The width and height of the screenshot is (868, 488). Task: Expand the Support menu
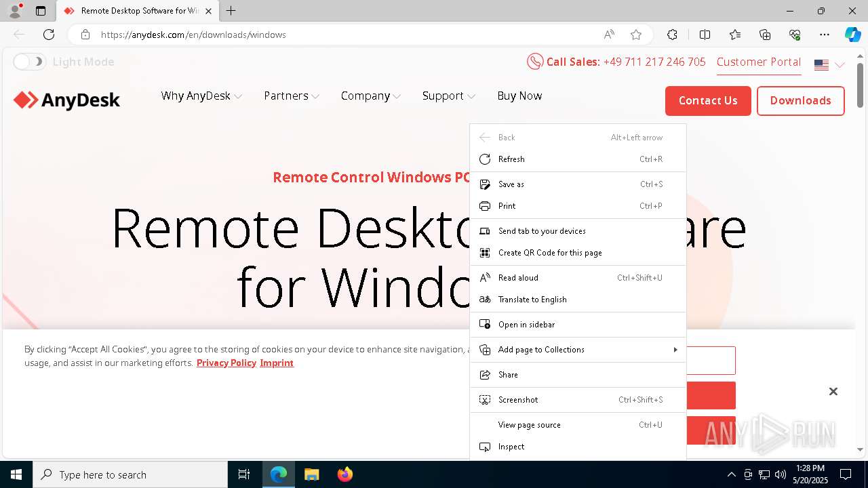tap(449, 96)
